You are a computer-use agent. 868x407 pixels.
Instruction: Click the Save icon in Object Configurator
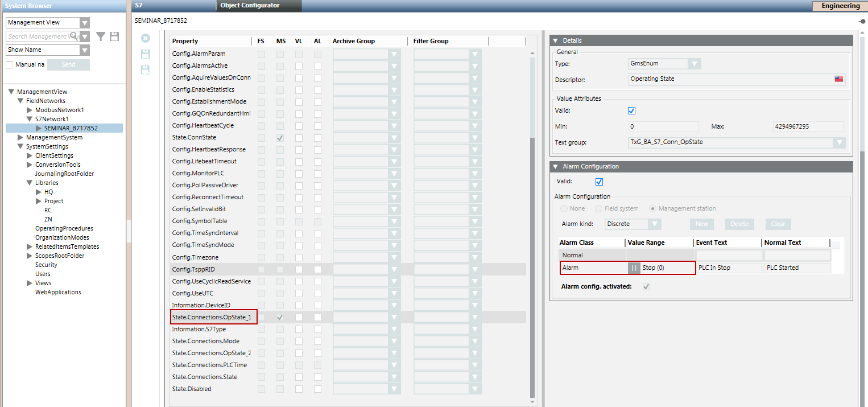pyautogui.click(x=146, y=54)
